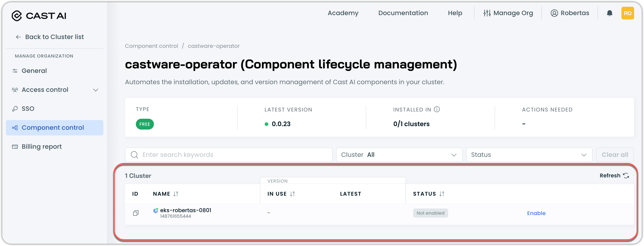This screenshot has height=246, width=644.
Task: Expand the Access control submenu chevron
Action: pos(95,90)
